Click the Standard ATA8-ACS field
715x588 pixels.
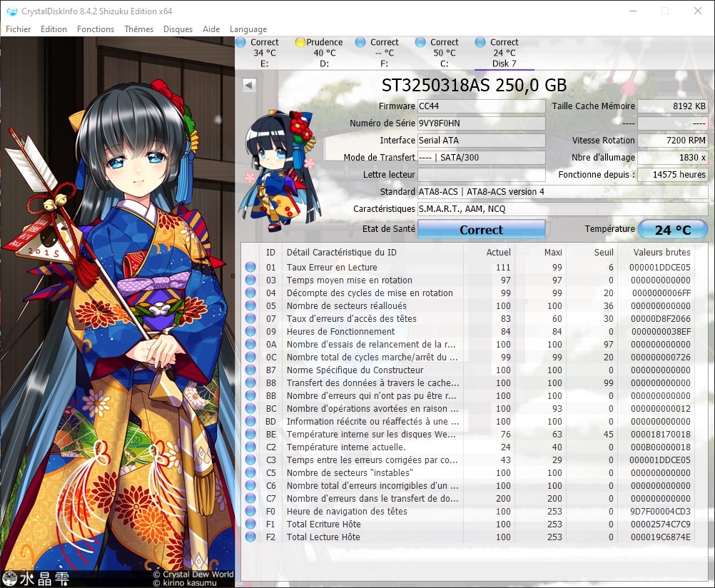coord(562,191)
